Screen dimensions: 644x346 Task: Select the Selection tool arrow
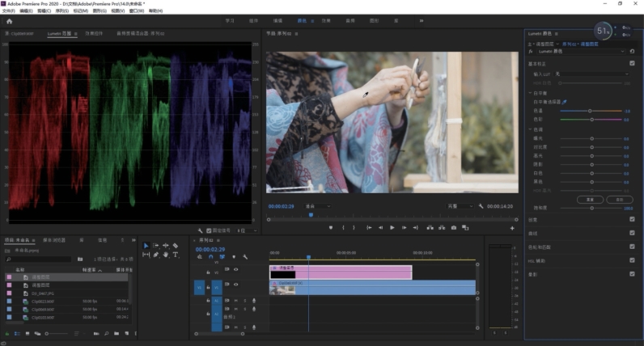(x=146, y=246)
